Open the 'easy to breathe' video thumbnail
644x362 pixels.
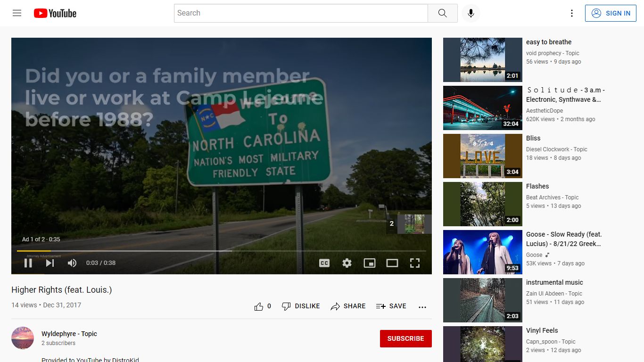(483, 60)
